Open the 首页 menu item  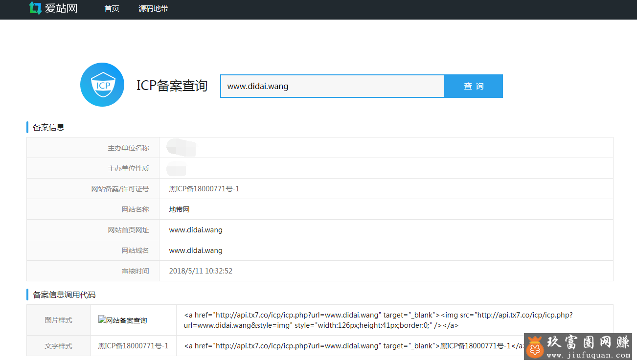[x=112, y=9]
